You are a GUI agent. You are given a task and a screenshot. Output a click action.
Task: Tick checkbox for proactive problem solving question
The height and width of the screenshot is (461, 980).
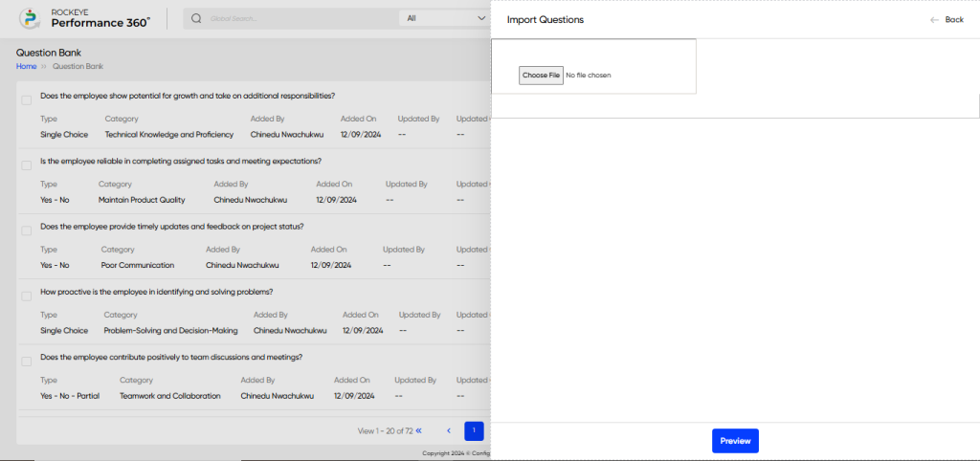(x=26, y=296)
